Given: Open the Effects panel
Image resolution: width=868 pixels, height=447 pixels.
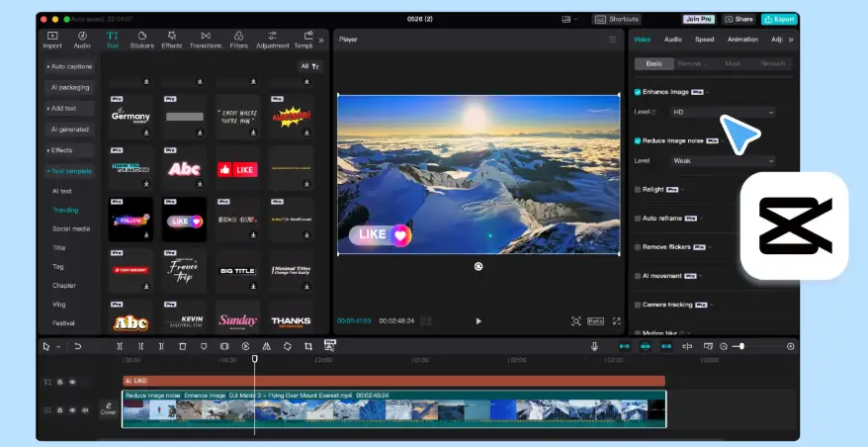Looking at the screenshot, I should 172,40.
